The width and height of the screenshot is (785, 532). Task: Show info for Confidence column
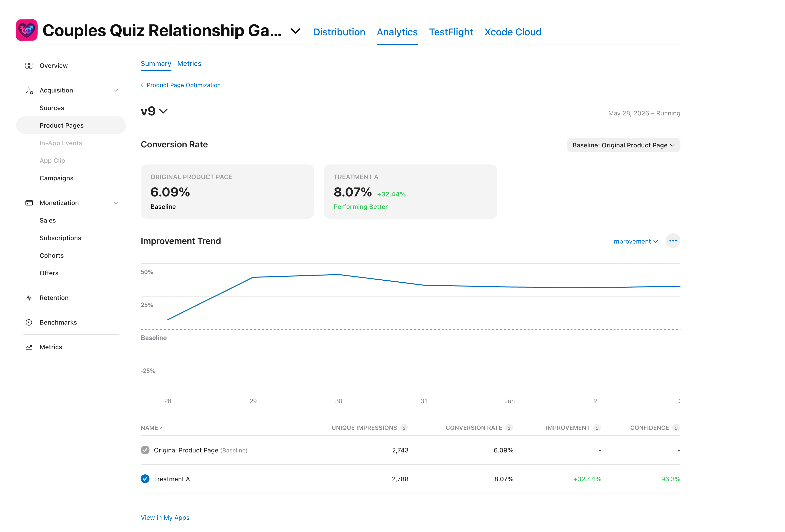tap(676, 428)
